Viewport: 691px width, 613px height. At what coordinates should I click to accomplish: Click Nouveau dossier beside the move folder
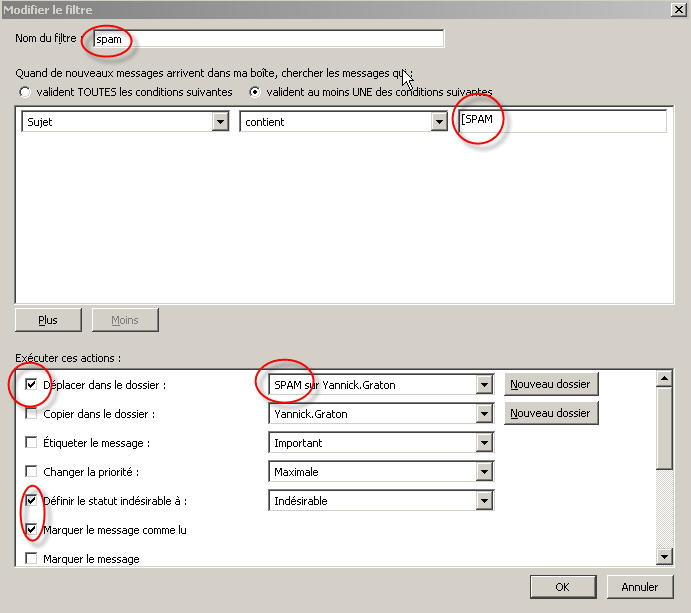pyautogui.click(x=551, y=384)
